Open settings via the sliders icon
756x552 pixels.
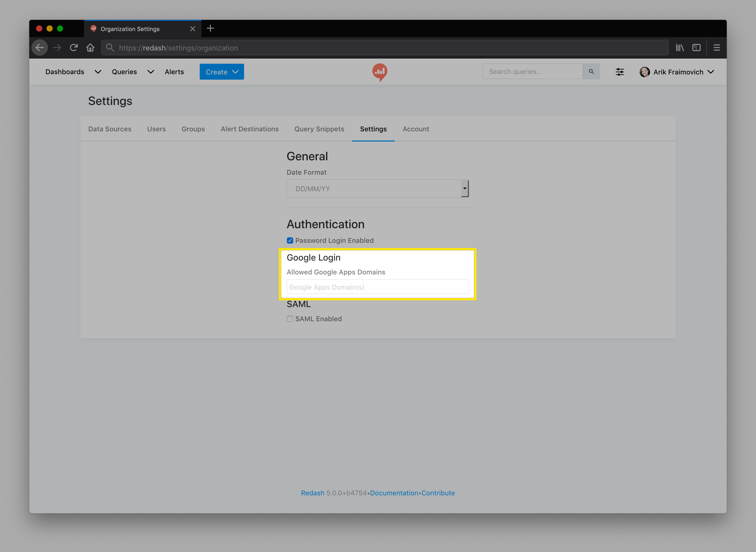pos(620,72)
